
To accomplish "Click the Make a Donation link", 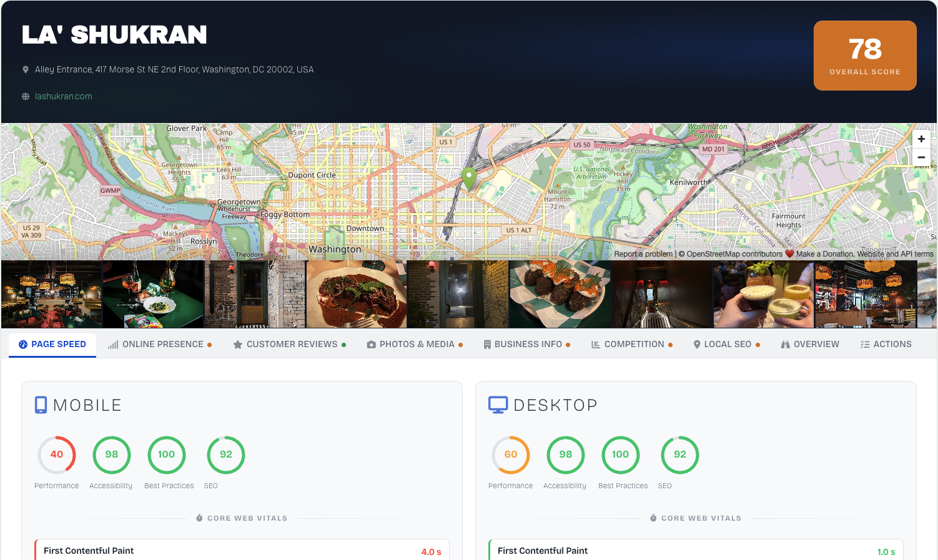I will coord(824,254).
